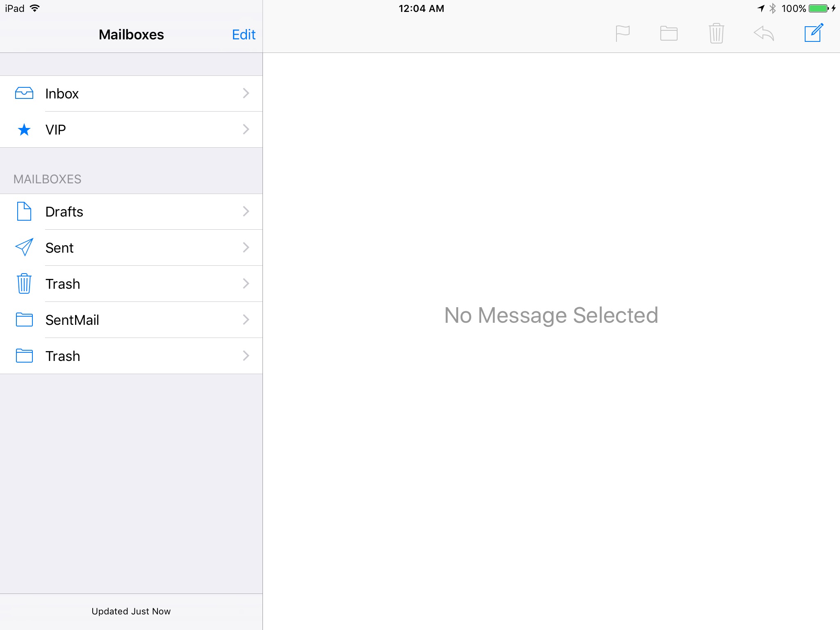The width and height of the screenshot is (840, 630).
Task: Tap the Updated Just Now status
Action: [131, 611]
